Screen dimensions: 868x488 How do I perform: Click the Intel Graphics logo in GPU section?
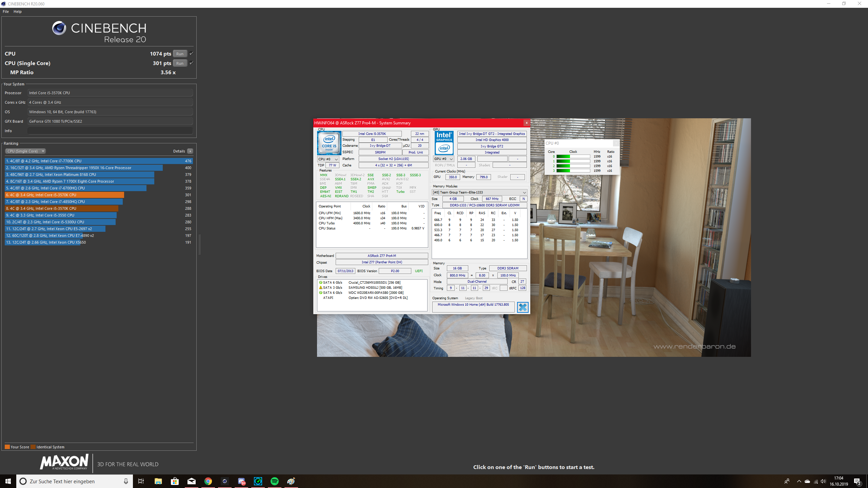click(x=444, y=143)
